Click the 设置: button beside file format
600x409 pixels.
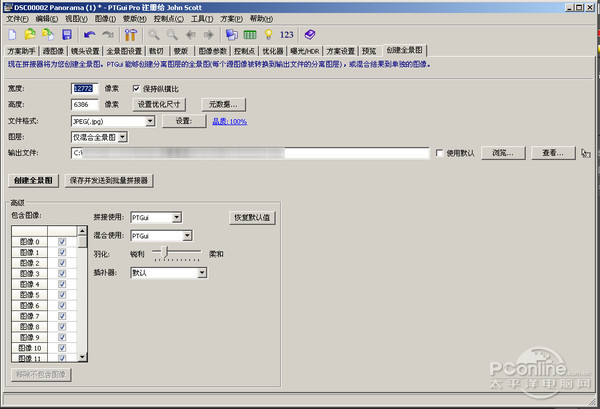(x=184, y=121)
